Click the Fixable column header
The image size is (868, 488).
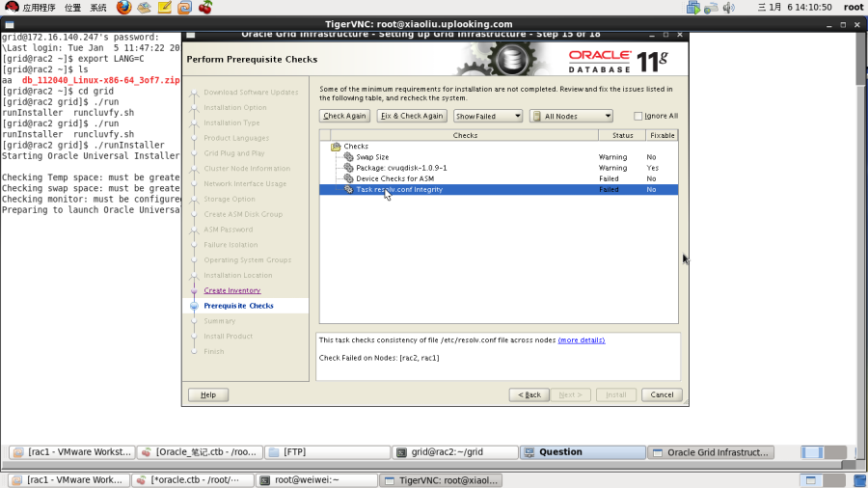(662, 136)
